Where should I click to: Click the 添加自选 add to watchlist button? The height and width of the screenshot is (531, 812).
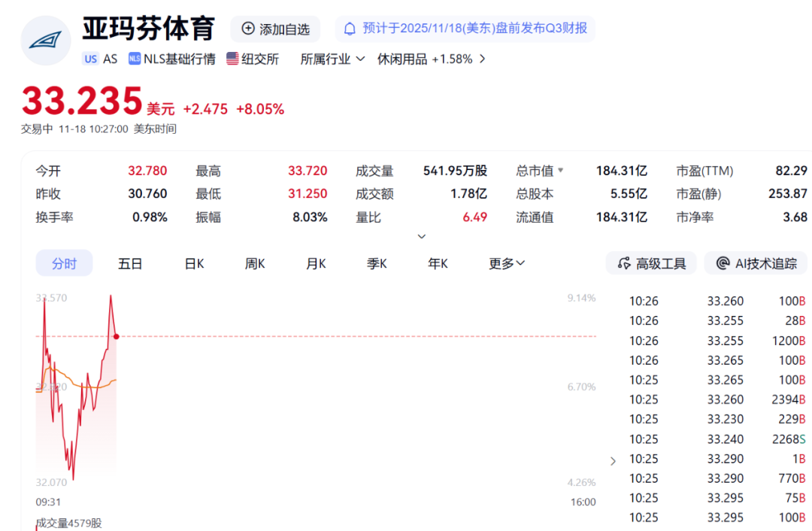(x=275, y=29)
